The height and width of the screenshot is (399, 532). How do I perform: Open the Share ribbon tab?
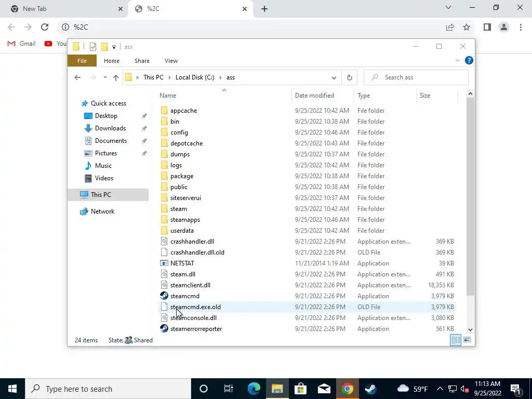(x=142, y=61)
